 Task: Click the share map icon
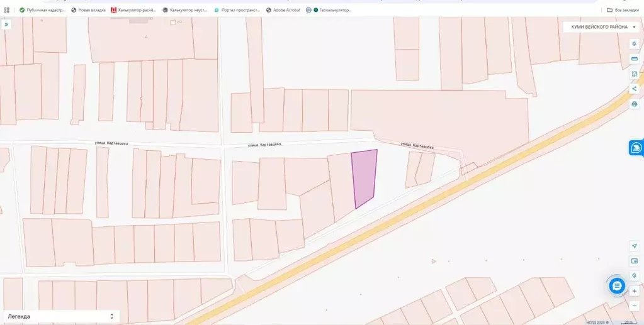pos(634,89)
